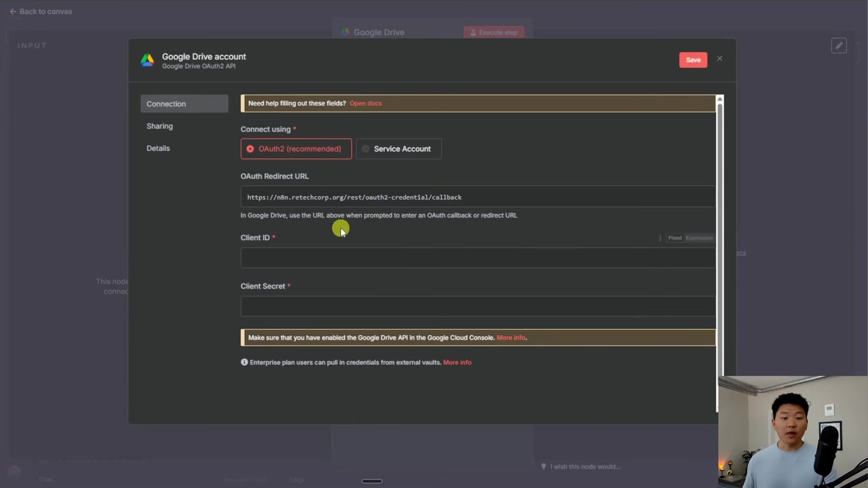
Task: Save the Google Drive credential
Action: [x=693, y=60]
